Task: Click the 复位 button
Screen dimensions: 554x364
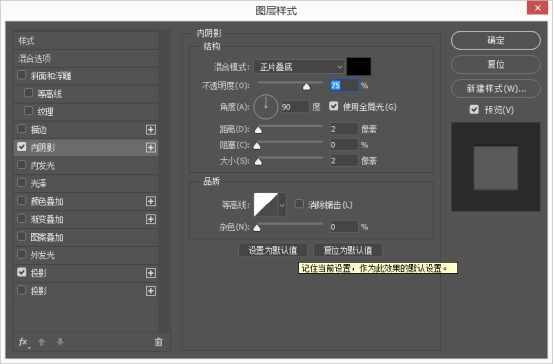Action: pos(496,64)
